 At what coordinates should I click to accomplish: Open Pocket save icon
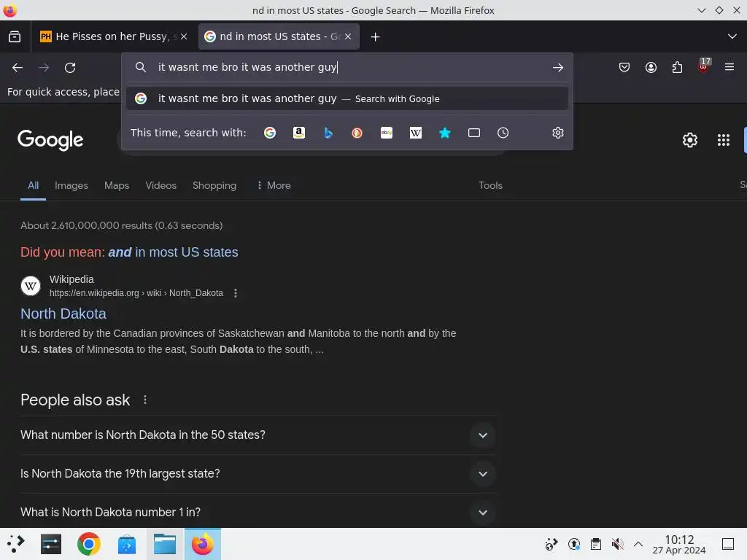pyautogui.click(x=624, y=68)
